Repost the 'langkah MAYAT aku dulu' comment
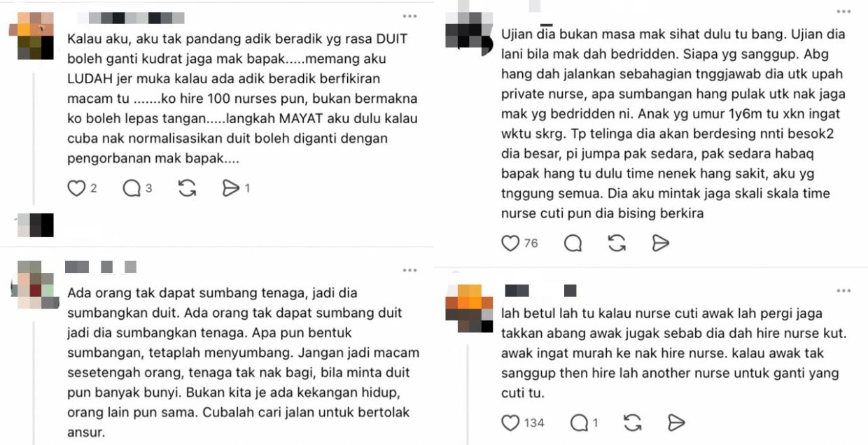The width and height of the screenshot is (868, 445). click(x=187, y=188)
